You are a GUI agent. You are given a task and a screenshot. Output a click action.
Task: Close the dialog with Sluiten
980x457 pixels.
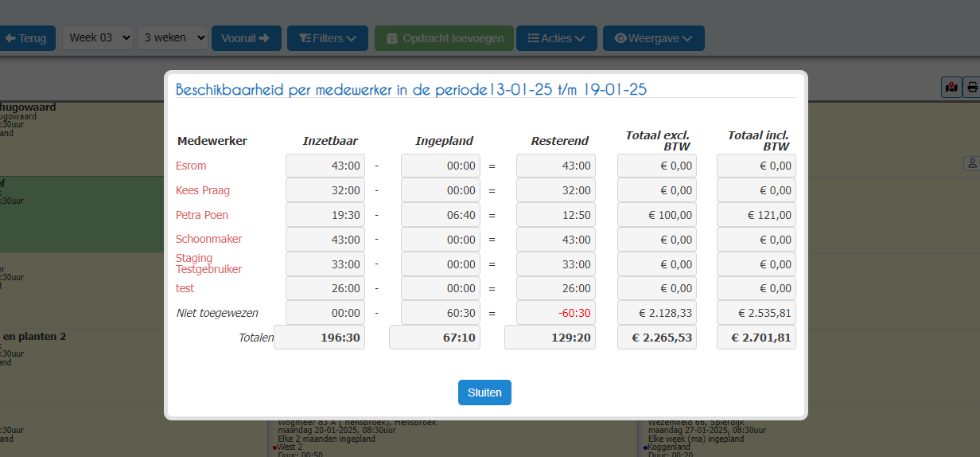(484, 393)
